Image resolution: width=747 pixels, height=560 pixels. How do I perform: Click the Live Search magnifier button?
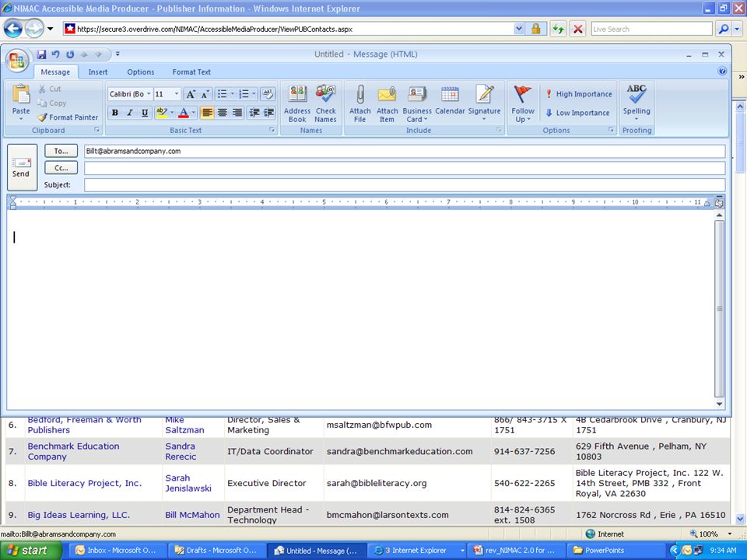tap(723, 29)
